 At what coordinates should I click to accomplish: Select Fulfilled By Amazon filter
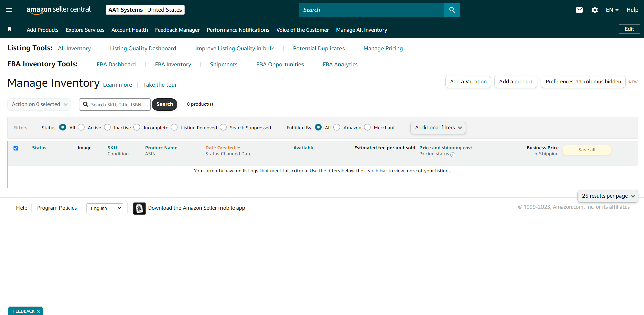coord(337,127)
